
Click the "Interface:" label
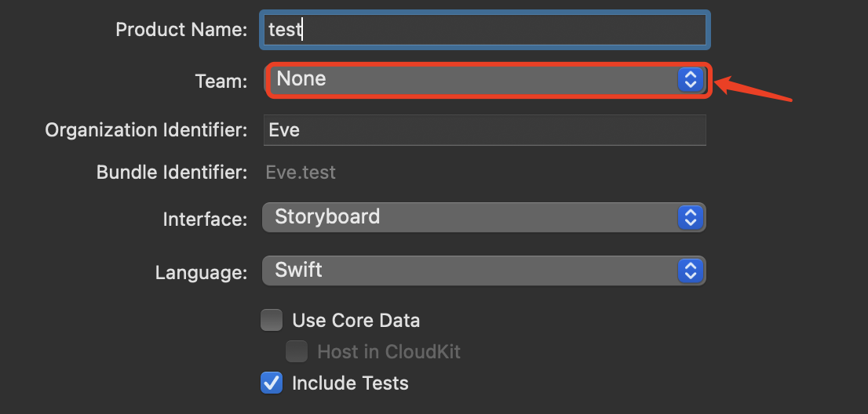[x=205, y=219]
